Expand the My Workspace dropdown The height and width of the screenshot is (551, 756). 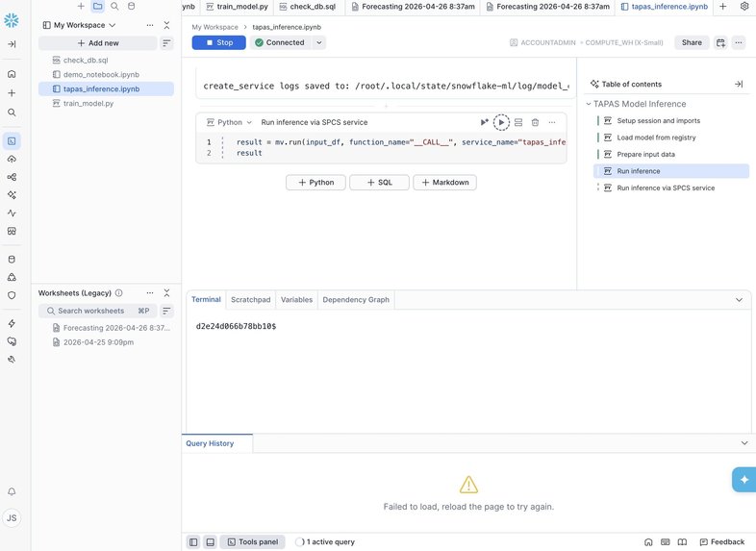pyautogui.click(x=79, y=25)
